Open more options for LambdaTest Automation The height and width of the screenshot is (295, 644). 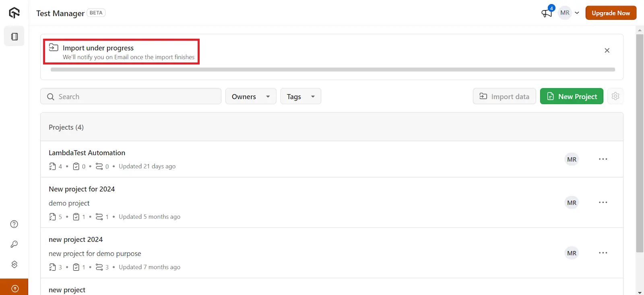(603, 159)
